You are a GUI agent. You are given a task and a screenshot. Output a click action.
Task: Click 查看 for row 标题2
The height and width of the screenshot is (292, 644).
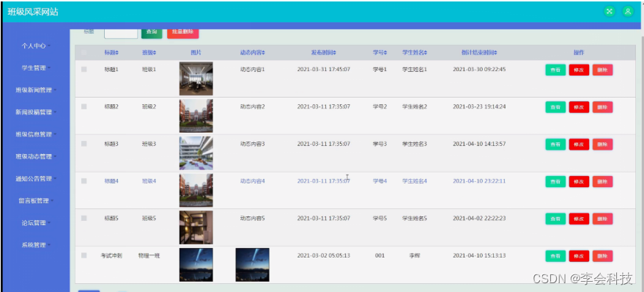tap(555, 107)
